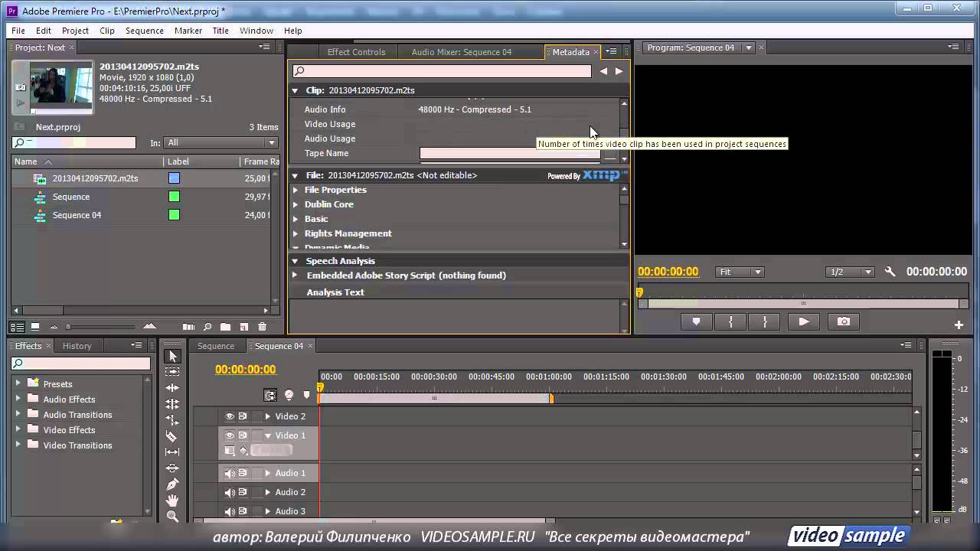The height and width of the screenshot is (551, 980).
Task: Switch Project panel to icon view
Action: pos(35,327)
